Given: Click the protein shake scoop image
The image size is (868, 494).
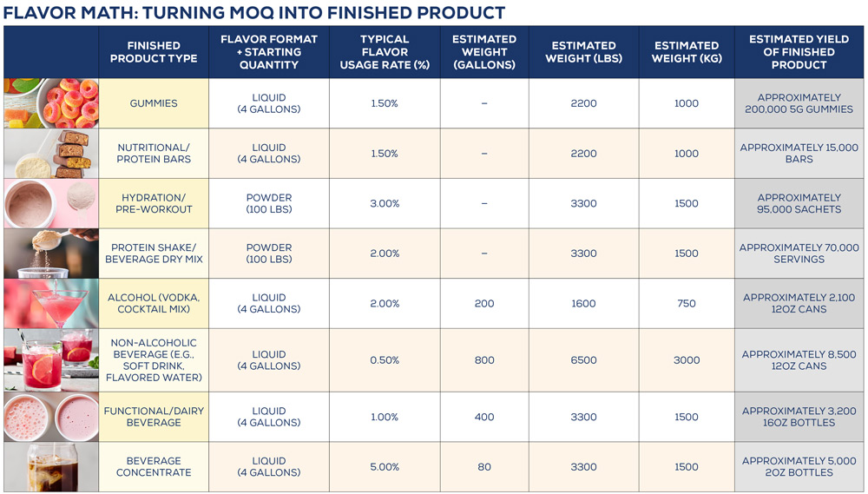Looking at the screenshot, I should tap(51, 254).
